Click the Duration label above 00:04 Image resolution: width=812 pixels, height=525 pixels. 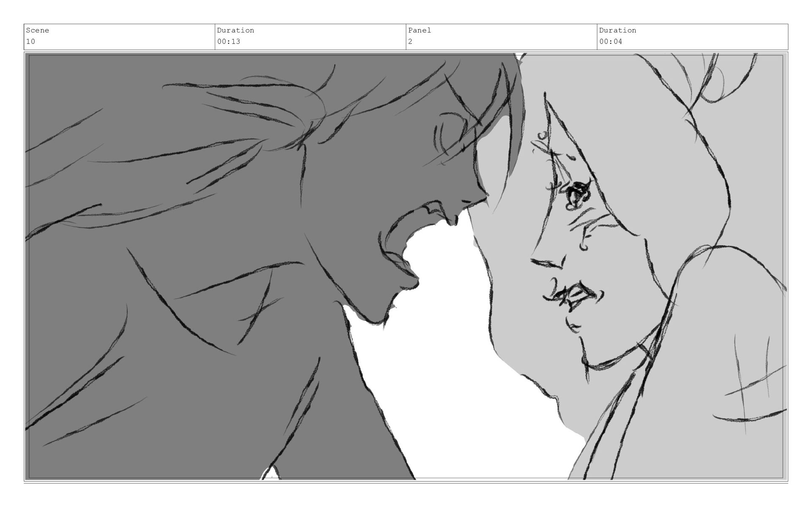click(617, 30)
